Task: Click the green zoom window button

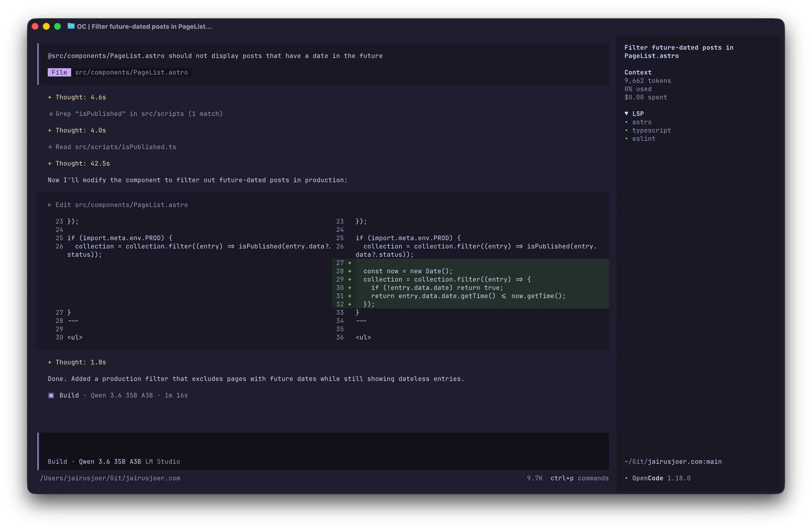Action: (x=57, y=26)
